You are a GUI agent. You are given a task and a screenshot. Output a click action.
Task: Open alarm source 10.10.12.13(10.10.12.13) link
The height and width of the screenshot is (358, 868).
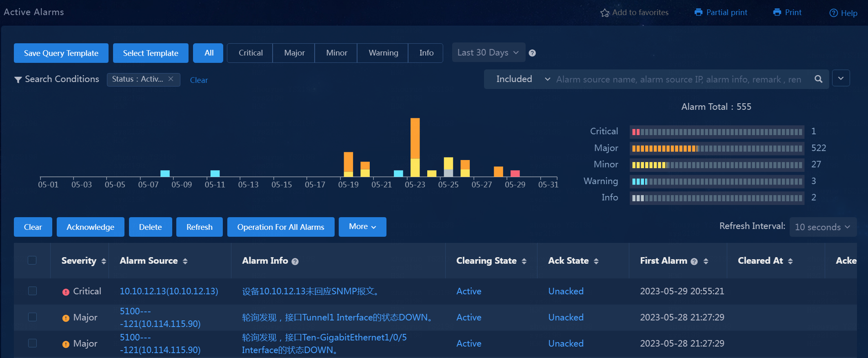(x=169, y=291)
